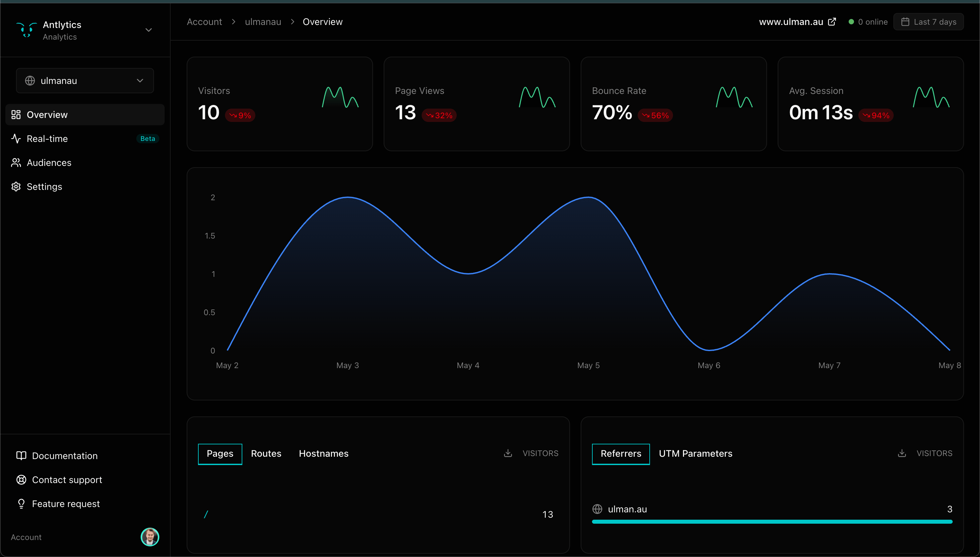
Task: Click the Contact support lifebuoy icon
Action: (21, 480)
